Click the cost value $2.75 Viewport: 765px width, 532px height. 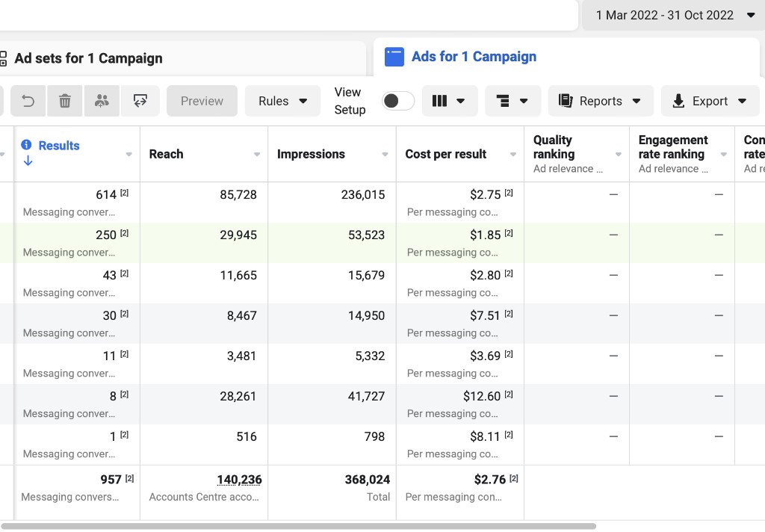[x=486, y=195]
